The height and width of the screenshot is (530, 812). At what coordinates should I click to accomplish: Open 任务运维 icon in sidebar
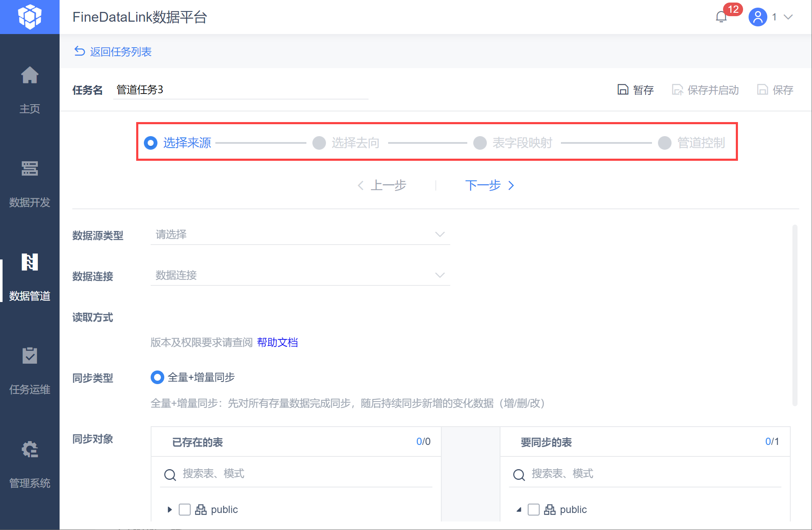click(x=30, y=356)
